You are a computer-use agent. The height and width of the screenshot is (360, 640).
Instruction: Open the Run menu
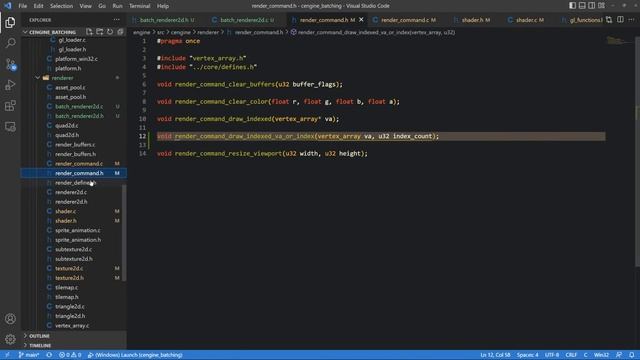tap(118, 6)
